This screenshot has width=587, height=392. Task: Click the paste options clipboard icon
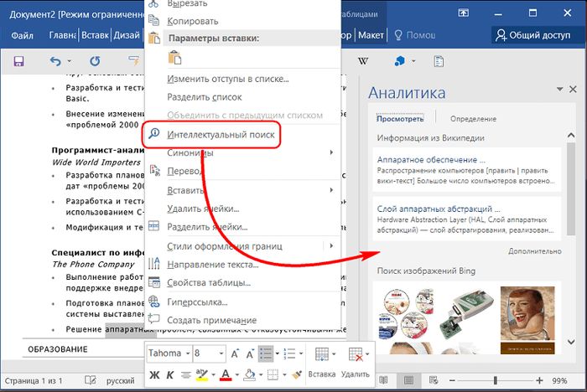coord(174,57)
